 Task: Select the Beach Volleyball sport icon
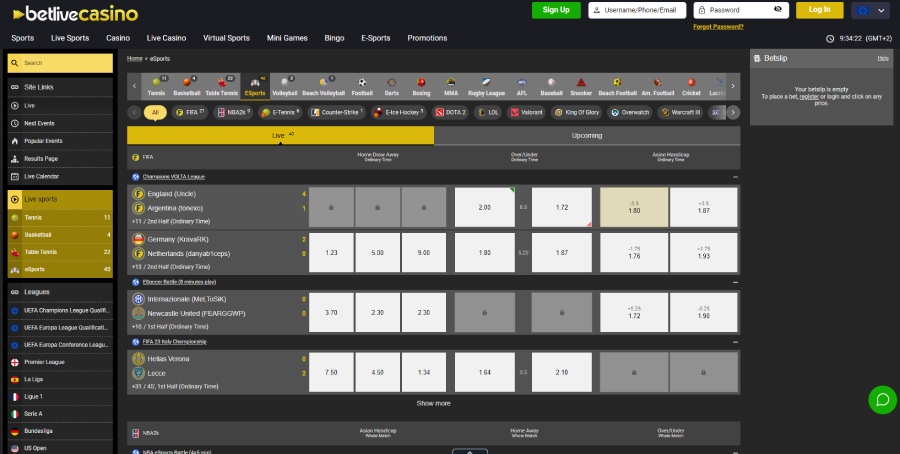point(324,86)
